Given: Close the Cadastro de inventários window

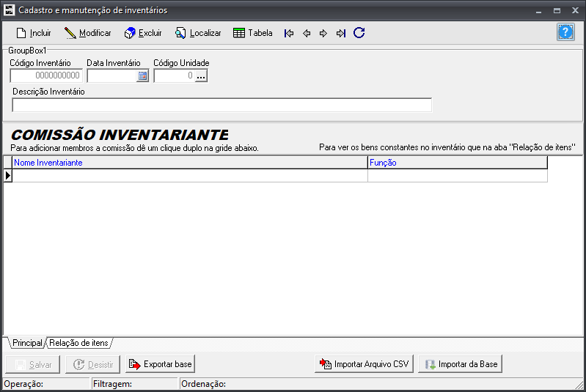Looking at the screenshot, I should 575,10.
